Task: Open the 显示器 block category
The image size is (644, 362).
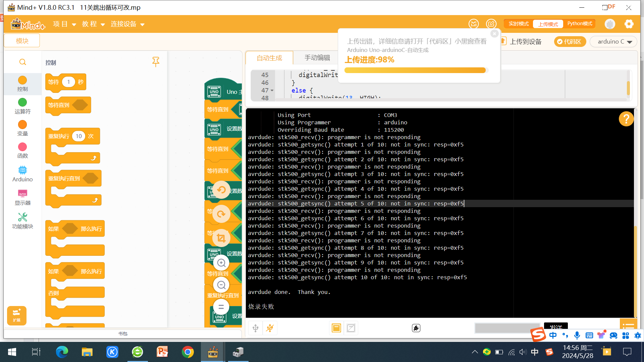Action: [22, 197]
